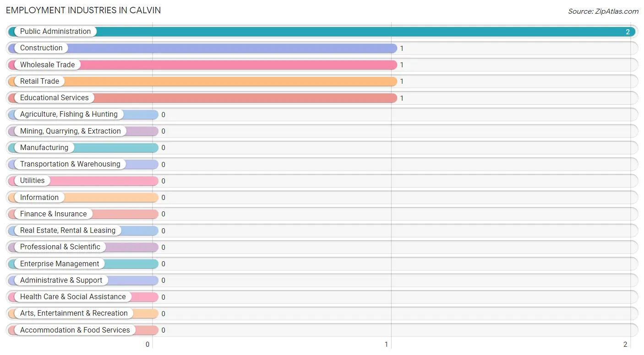Click the Information label
Viewport: 644px width, 355px height.
(x=39, y=198)
